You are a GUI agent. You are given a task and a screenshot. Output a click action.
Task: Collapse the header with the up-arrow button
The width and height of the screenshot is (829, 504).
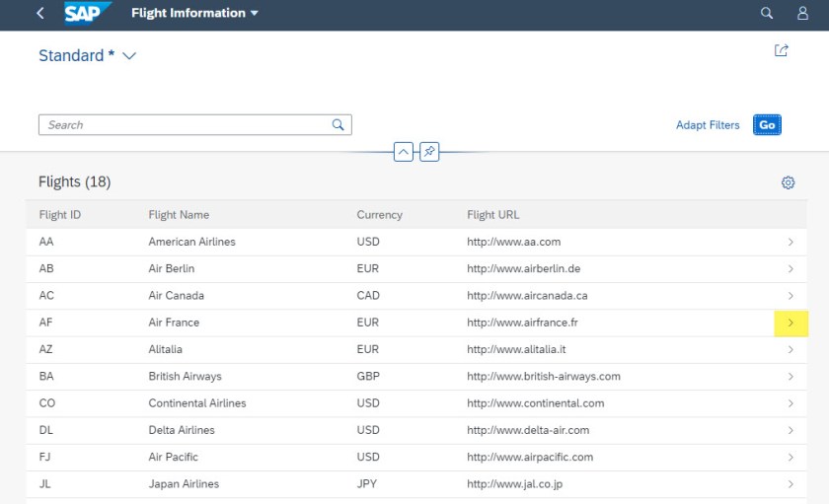pyautogui.click(x=403, y=152)
